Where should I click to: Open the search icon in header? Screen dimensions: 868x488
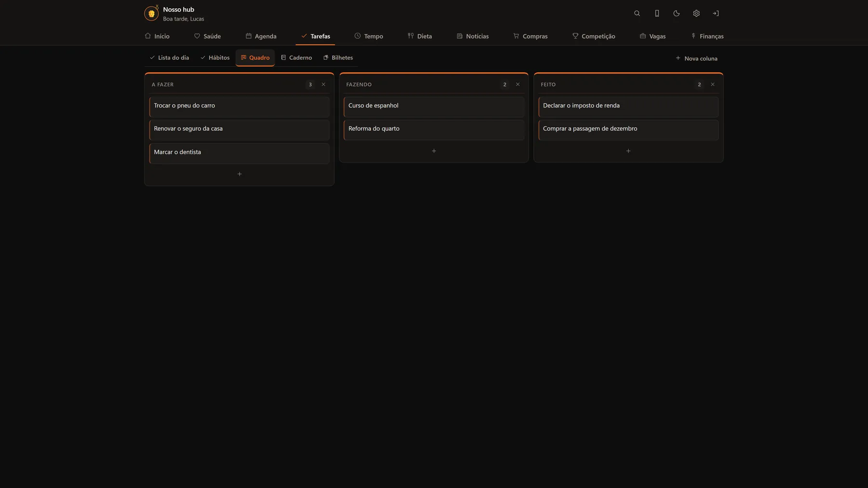pyautogui.click(x=637, y=14)
